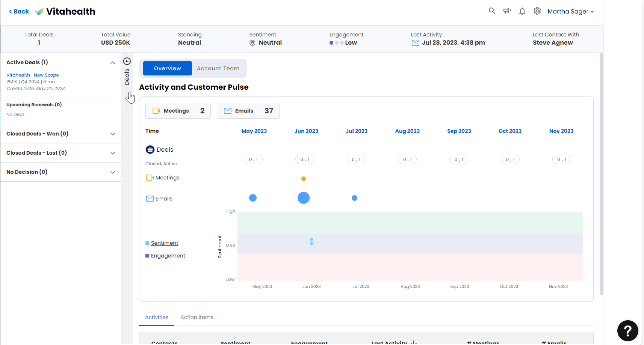This screenshot has height=345, width=644.
Task: Click the Vitahealth leaf logo
Action: (x=39, y=12)
